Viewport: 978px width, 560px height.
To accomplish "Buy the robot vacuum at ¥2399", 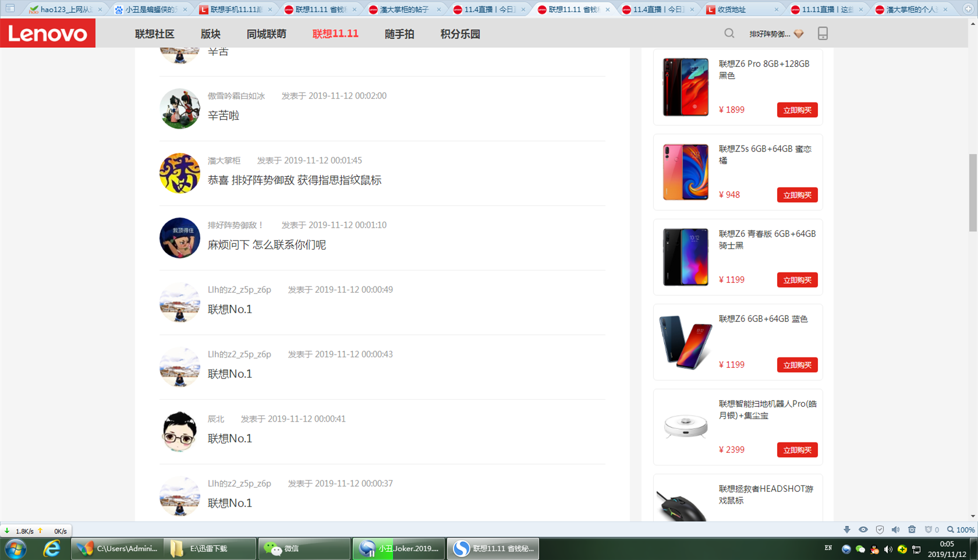I will pos(797,450).
